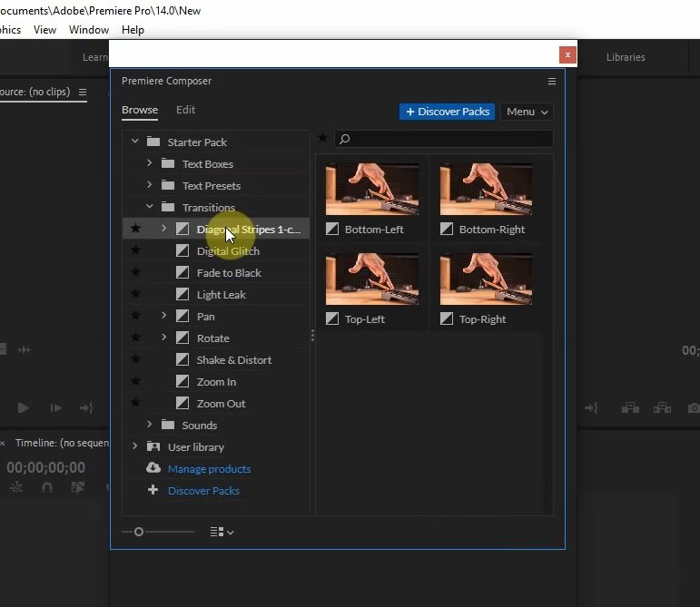The image size is (700, 607).
Task: Favorite the Zoom In star
Action: click(135, 380)
